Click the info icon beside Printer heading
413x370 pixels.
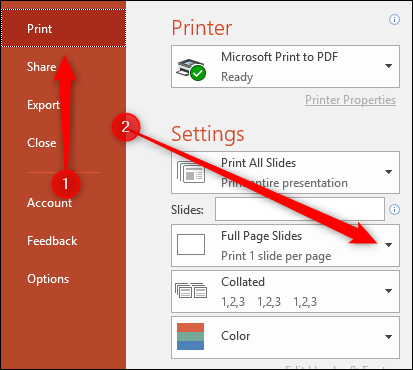click(x=394, y=20)
